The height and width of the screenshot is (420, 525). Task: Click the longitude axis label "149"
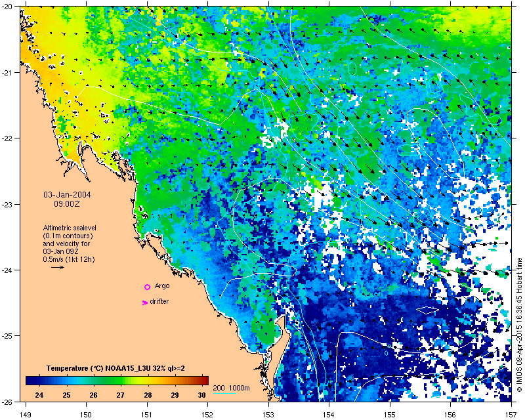[26, 415]
